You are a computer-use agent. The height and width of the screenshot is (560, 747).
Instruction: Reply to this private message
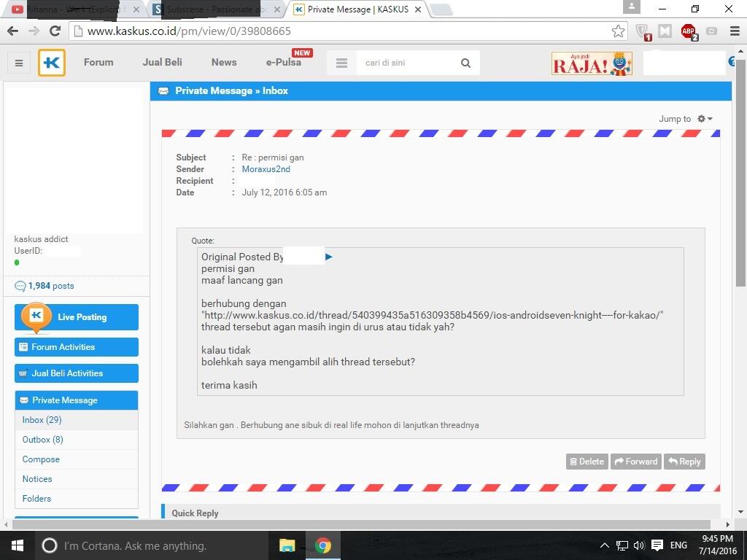pyautogui.click(x=684, y=462)
